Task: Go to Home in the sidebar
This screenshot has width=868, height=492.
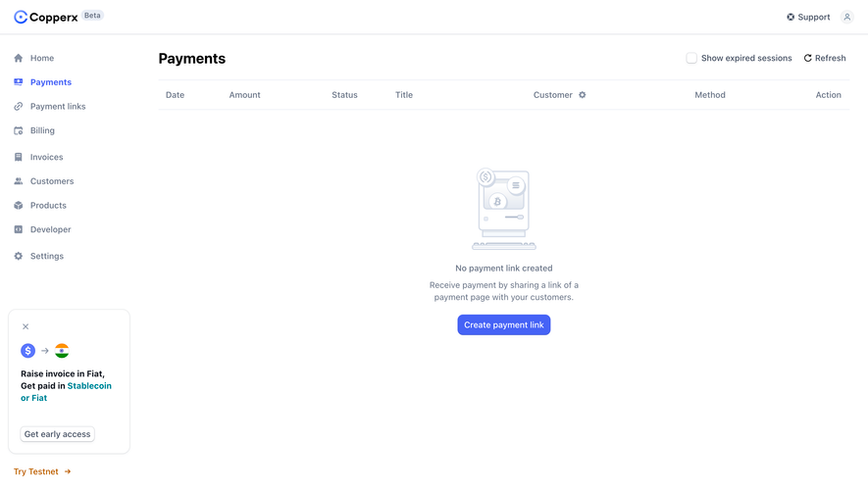Action: (x=42, y=58)
